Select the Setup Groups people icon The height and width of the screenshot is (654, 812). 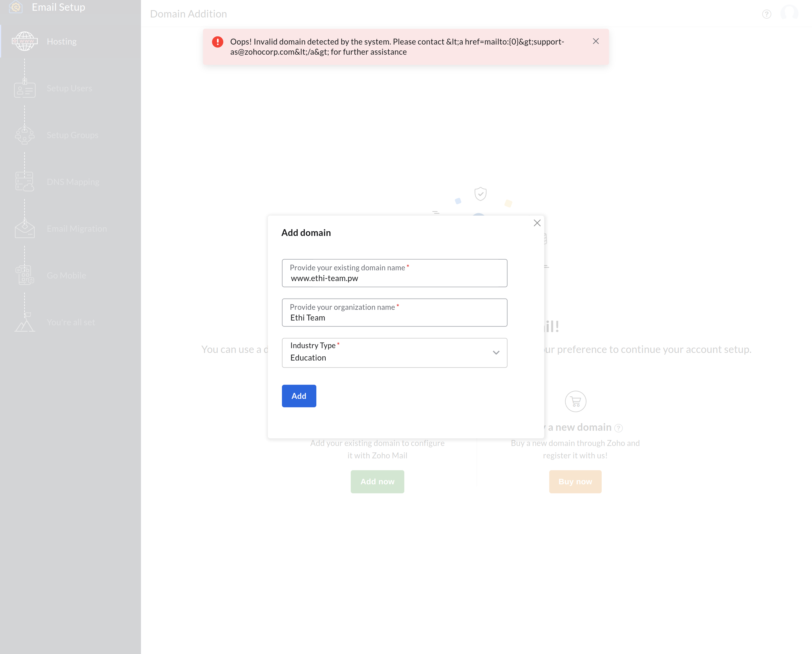click(25, 135)
